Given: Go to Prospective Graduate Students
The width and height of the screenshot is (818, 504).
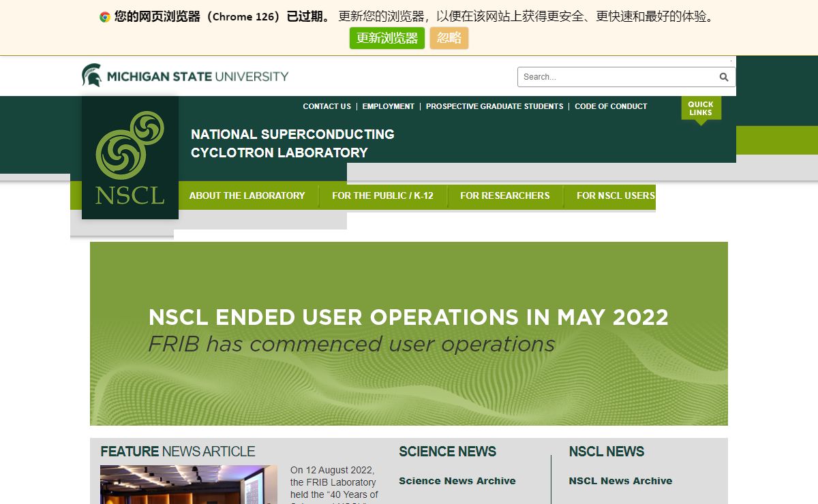Looking at the screenshot, I should [495, 106].
